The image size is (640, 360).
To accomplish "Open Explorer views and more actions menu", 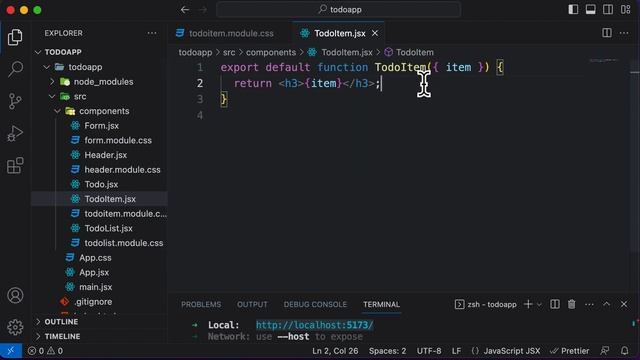I will (x=152, y=33).
